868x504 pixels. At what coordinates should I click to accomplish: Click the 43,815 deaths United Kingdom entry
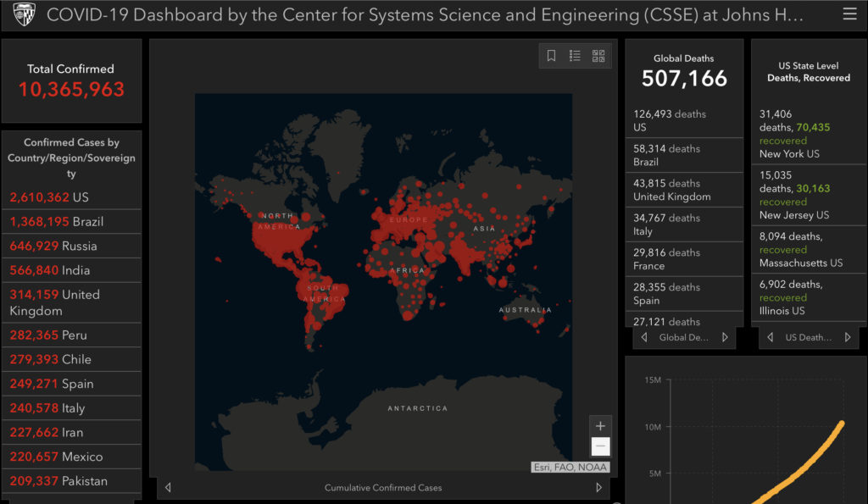point(684,190)
